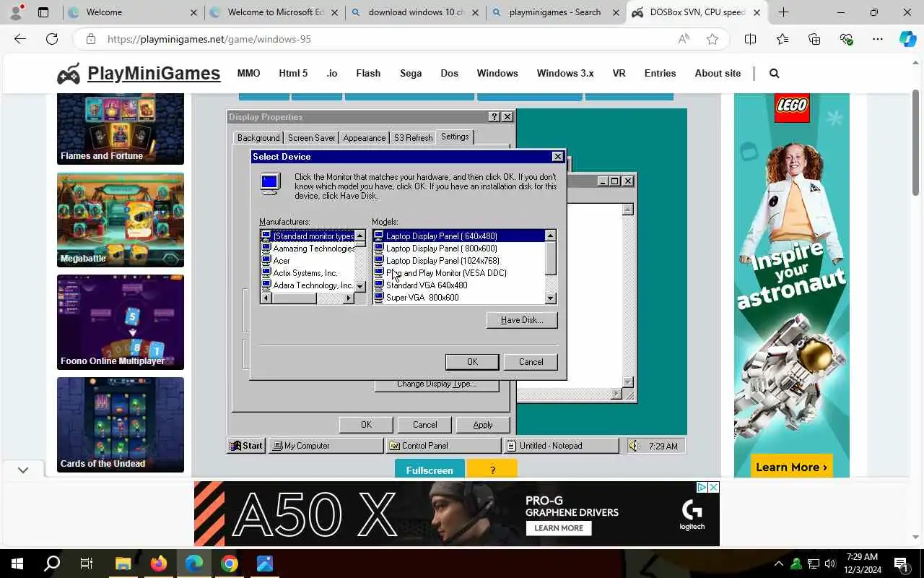Open Megabattle game thumbnail

[121, 220]
